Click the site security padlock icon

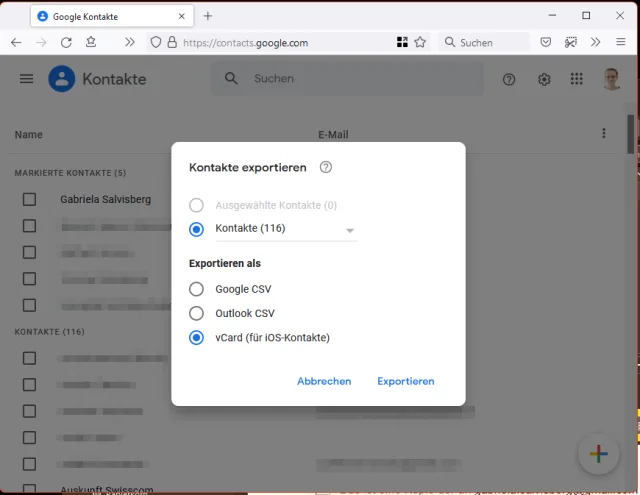coord(172,42)
